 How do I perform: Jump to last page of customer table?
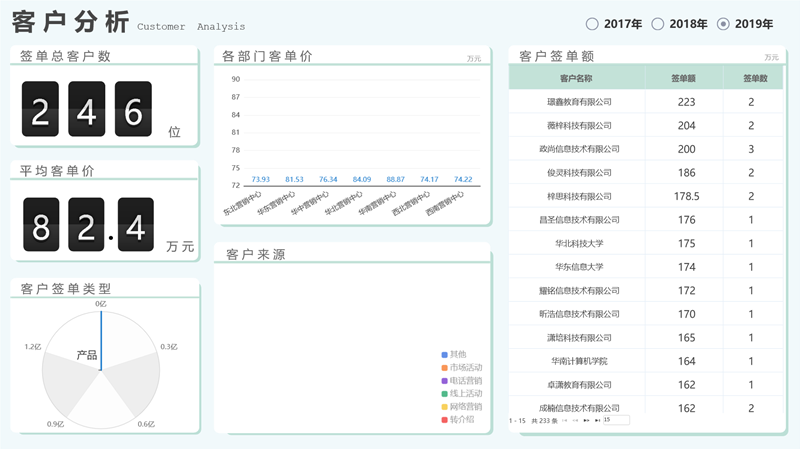(598, 421)
